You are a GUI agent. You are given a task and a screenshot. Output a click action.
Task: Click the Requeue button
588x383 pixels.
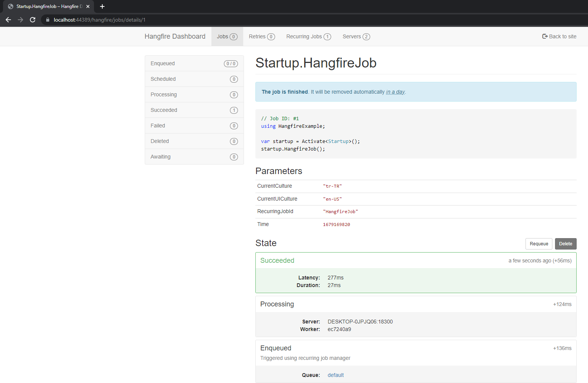(539, 244)
